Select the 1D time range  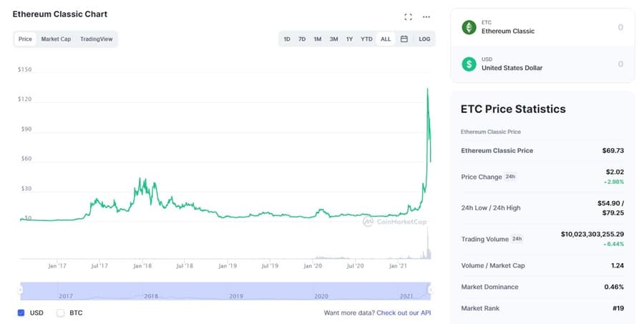click(287, 39)
